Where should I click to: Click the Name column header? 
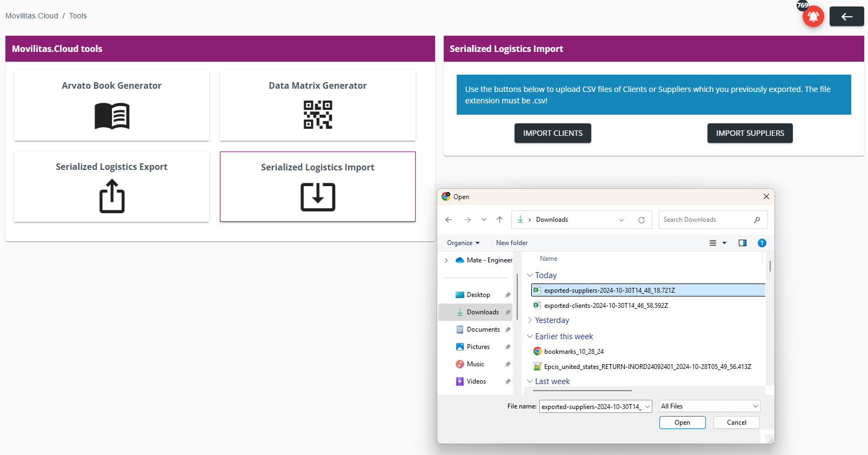(549, 259)
